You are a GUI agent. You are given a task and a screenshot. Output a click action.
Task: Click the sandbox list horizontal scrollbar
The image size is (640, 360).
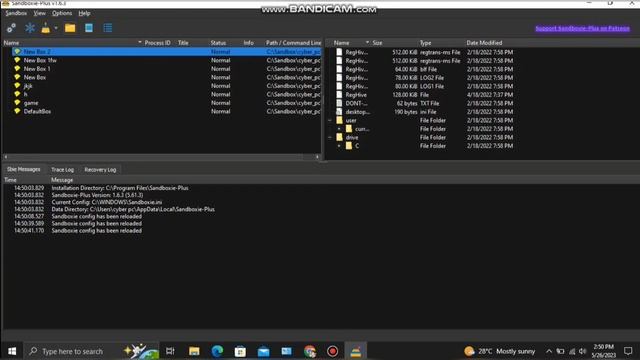click(x=162, y=157)
